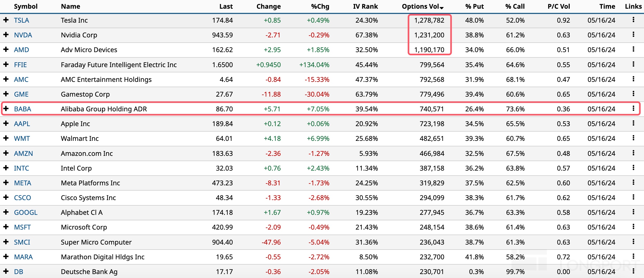The image size is (644, 278).
Task: Open the FFIE ticker link
Action: (20, 65)
